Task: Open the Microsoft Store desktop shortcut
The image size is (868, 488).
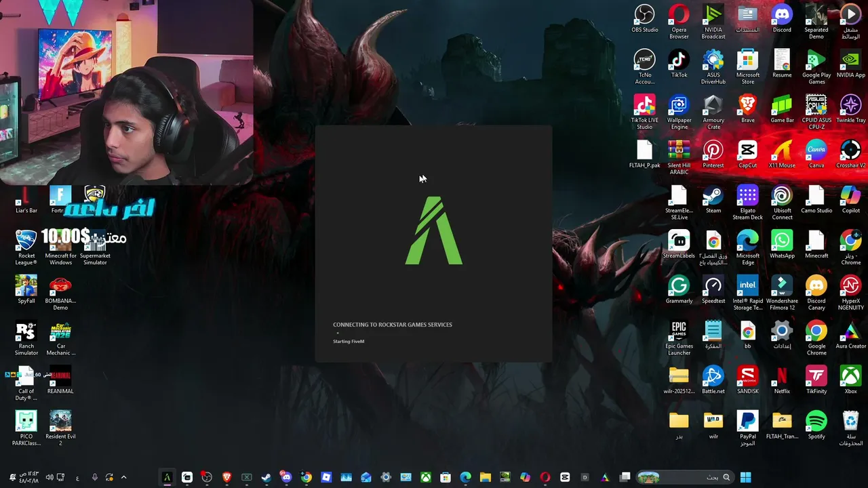Action: pyautogui.click(x=747, y=67)
